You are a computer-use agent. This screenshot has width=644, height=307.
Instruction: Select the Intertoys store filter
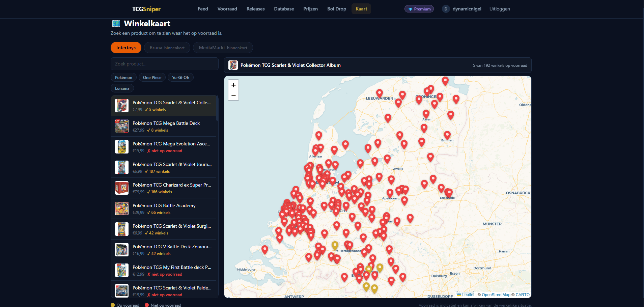pos(126,48)
